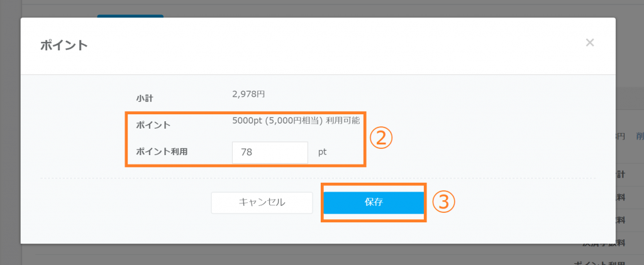The image size is (644, 265).
Task: Click the 5000pt 利用可能 balance text
Action: pos(296,121)
